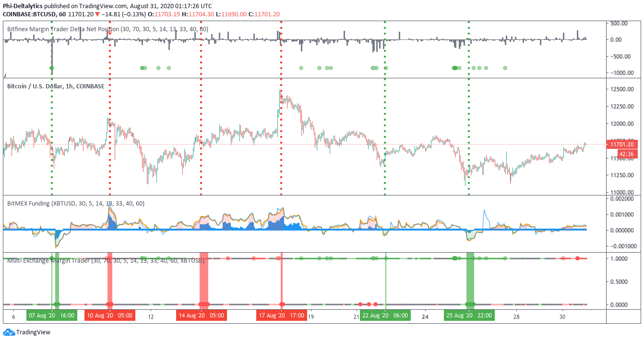Click the Bitcoin / U.S. Dollar, 1h, COINBASE title
Screen dimensions: 644x341
click(56, 86)
